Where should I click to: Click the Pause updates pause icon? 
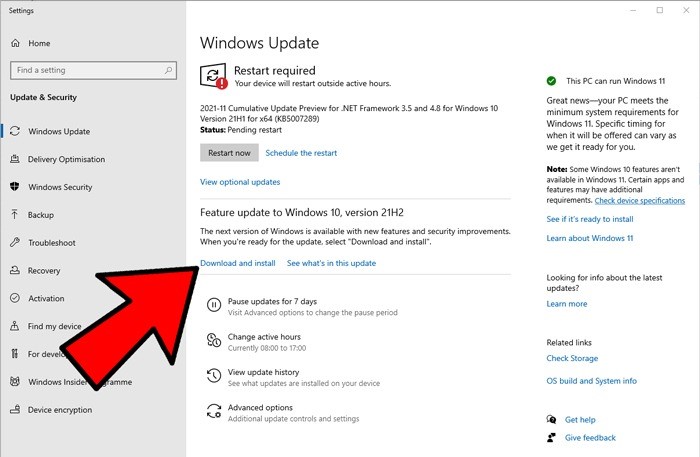(214, 305)
